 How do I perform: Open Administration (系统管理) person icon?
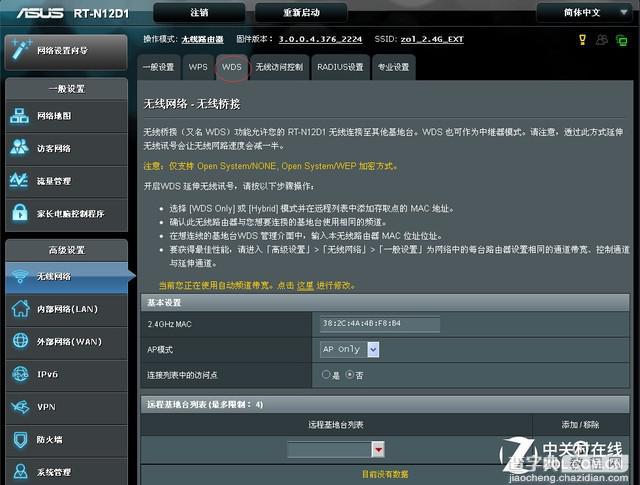20,472
